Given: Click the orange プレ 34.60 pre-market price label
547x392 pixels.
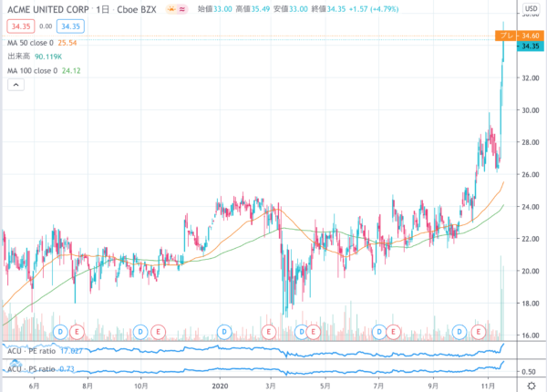Looking at the screenshot, I should pyautogui.click(x=519, y=36).
